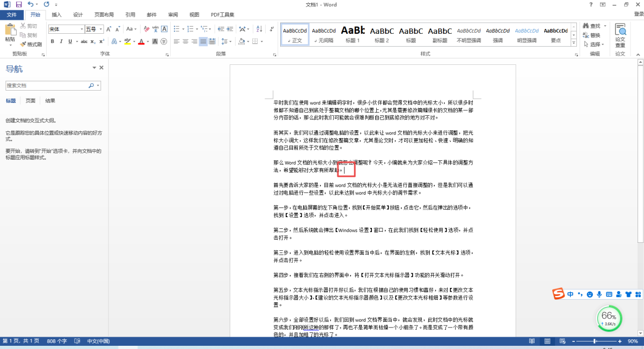The image size is (644, 349).
Task: Open the 论文查重 paper check tool
Action: tap(620, 35)
